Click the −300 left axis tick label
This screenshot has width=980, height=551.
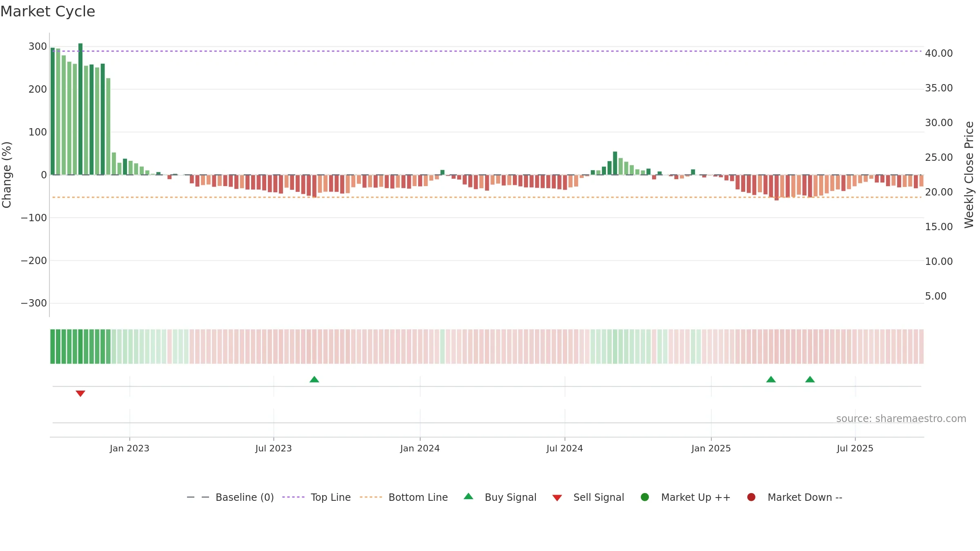point(34,303)
